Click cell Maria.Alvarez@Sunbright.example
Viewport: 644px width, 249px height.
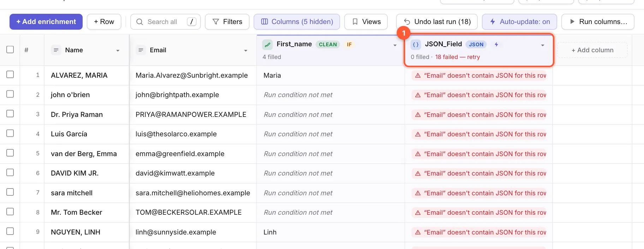coord(193,75)
